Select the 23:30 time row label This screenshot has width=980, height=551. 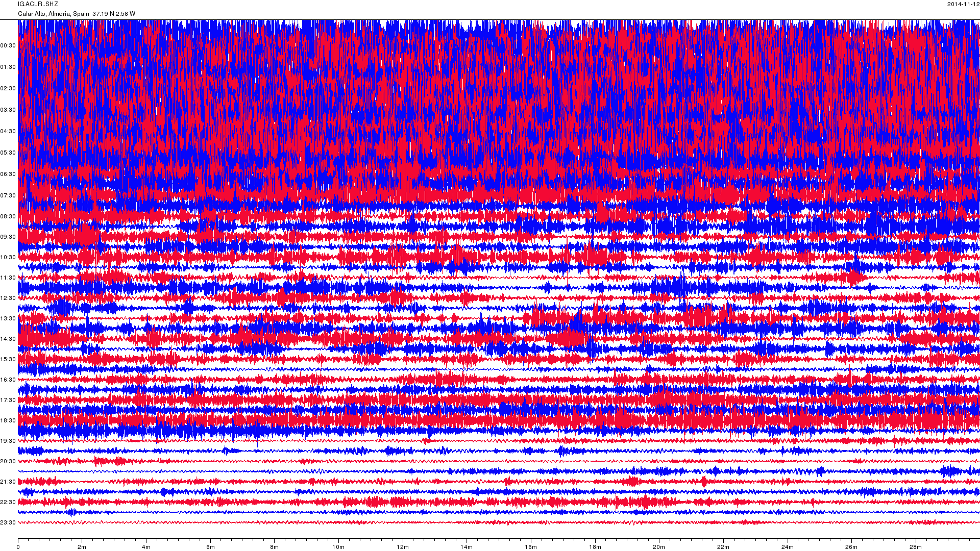(8, 523)
